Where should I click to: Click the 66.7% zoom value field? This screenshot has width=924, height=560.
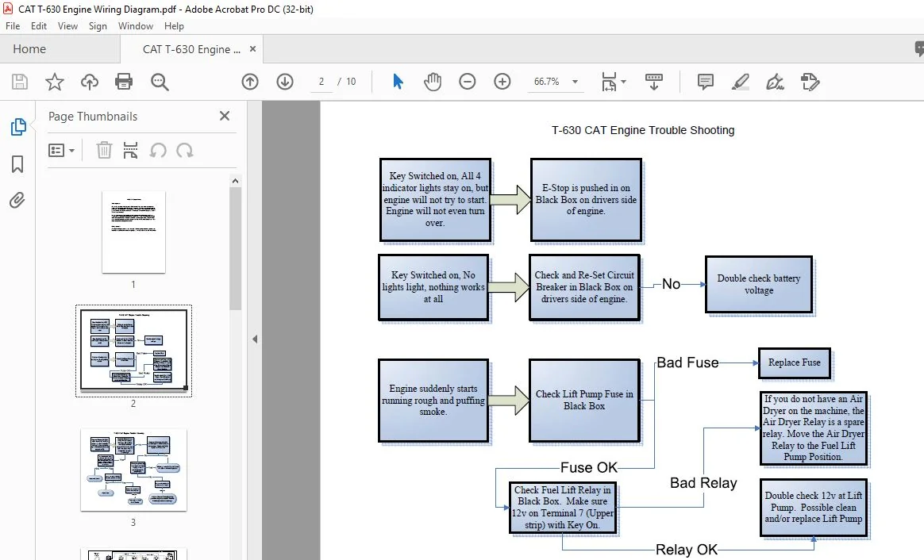546,82
